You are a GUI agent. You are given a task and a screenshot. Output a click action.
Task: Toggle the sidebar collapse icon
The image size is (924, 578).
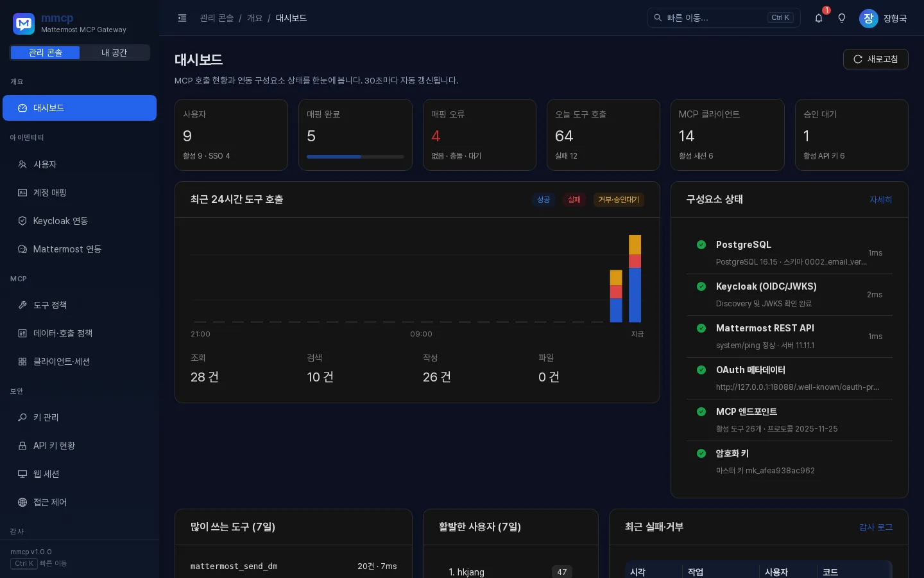(x=182, y=18)
